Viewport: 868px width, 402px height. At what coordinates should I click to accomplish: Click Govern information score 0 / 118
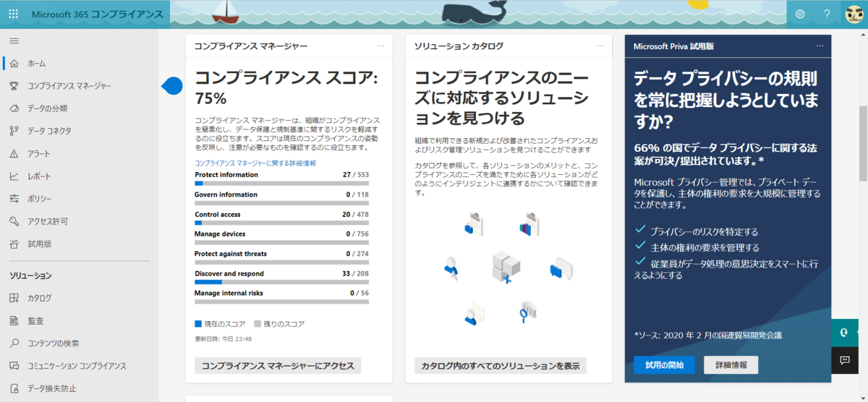tap(357, 194)
